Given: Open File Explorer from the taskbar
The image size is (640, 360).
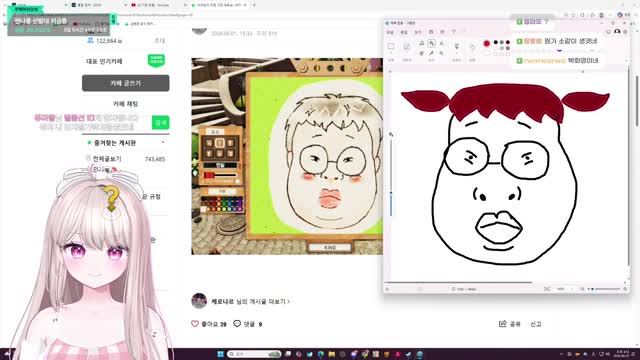Looking at the screenshot, I should (331, 354).
